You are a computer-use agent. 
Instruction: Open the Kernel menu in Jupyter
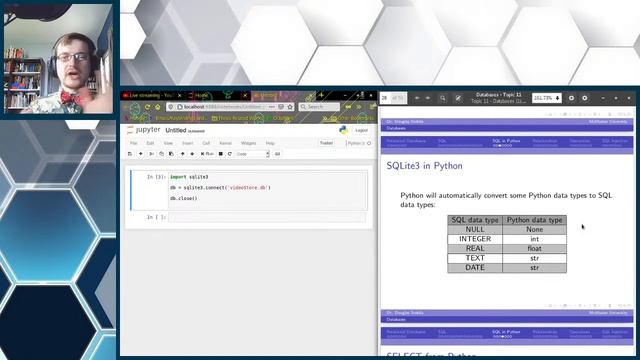click(225, 143)
